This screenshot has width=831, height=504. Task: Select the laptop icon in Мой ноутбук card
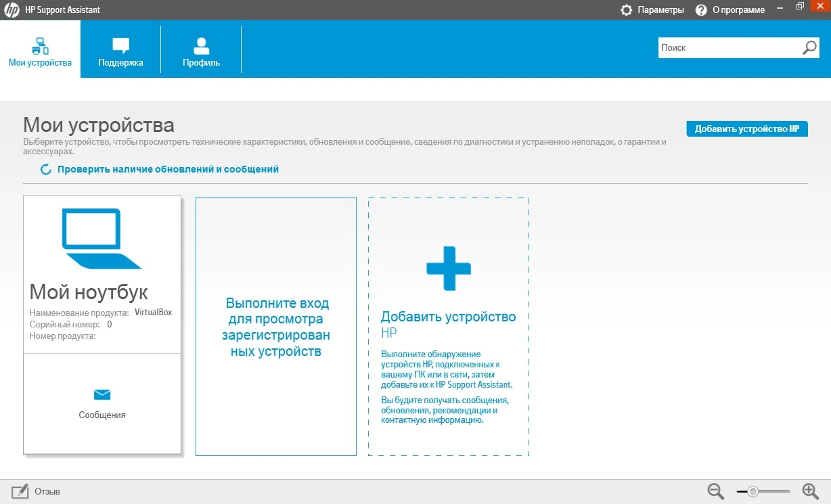[100, 239]
